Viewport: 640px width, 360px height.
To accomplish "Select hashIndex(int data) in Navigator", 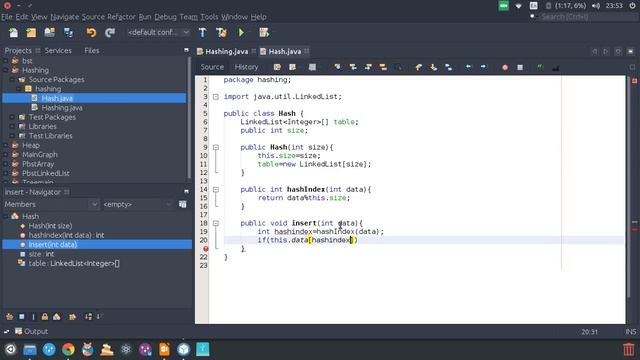I will click(66, 235).
